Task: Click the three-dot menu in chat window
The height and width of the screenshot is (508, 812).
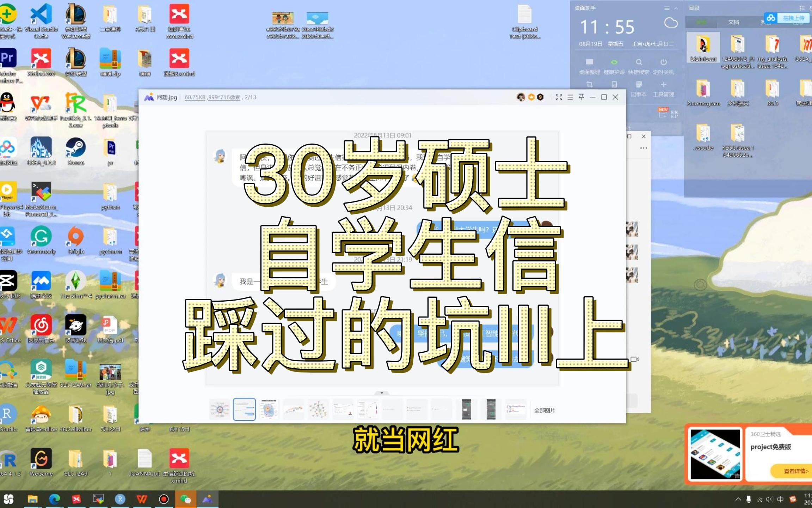Action: click(x=643, y=149)
